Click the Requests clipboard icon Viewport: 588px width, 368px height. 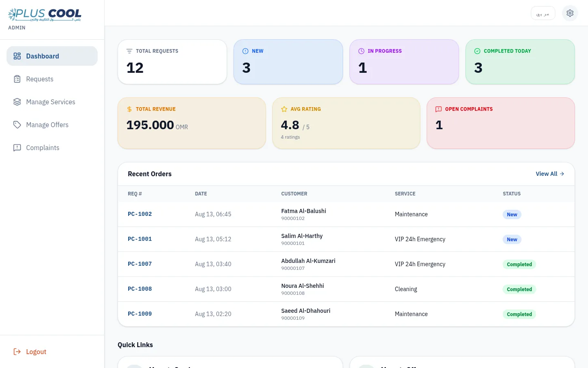[17, 79]
